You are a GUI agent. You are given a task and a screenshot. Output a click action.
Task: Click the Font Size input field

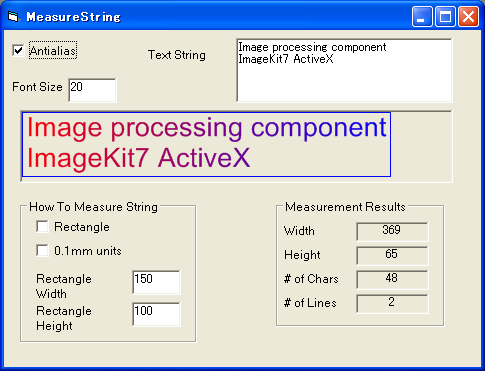click(92, 90)
